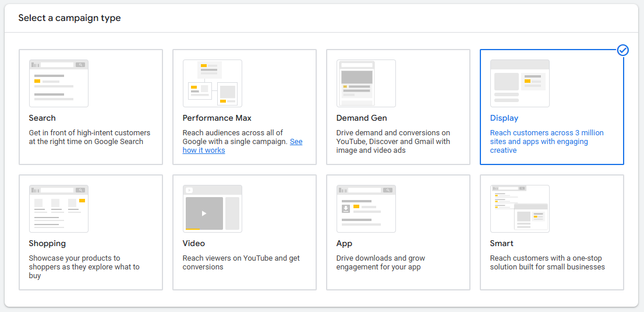Choose the Shopping title
The width and height of the screenshot is (644, 312).
tap(47, 243)
